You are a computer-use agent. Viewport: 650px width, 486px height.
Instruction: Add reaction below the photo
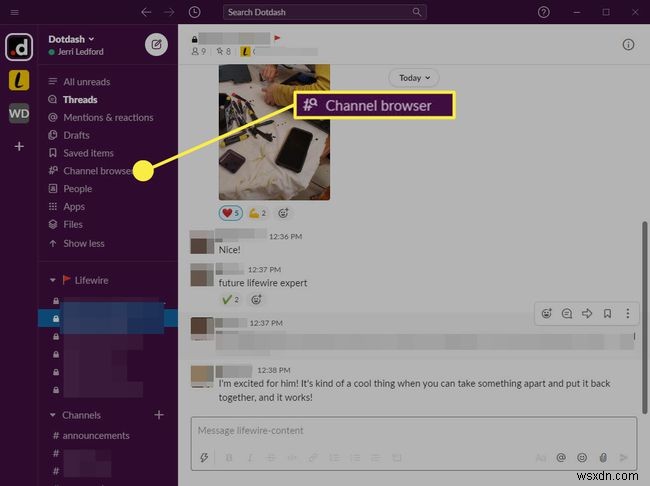pos(283,213)
